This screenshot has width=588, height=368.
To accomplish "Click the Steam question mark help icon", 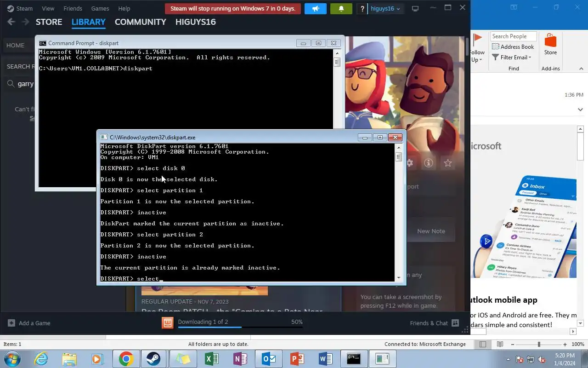I will 362,8.
